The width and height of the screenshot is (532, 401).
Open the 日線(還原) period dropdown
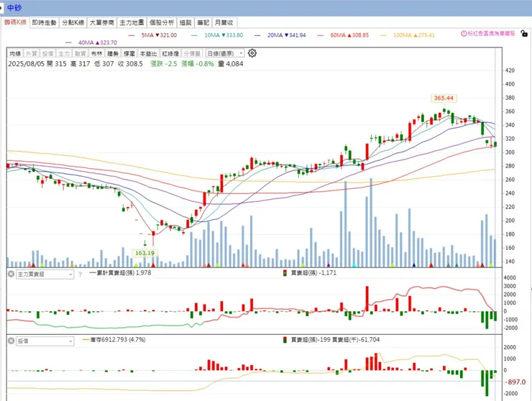point(224,54)
